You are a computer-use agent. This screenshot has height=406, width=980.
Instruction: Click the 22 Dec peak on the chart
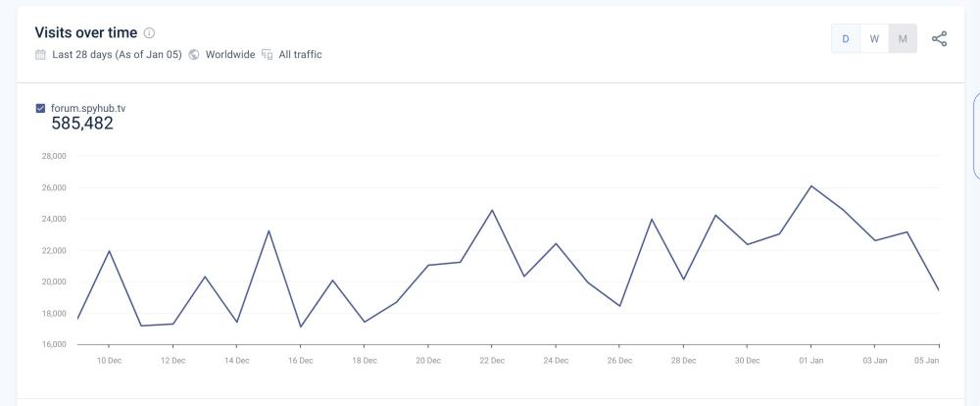tap(492, 210)
